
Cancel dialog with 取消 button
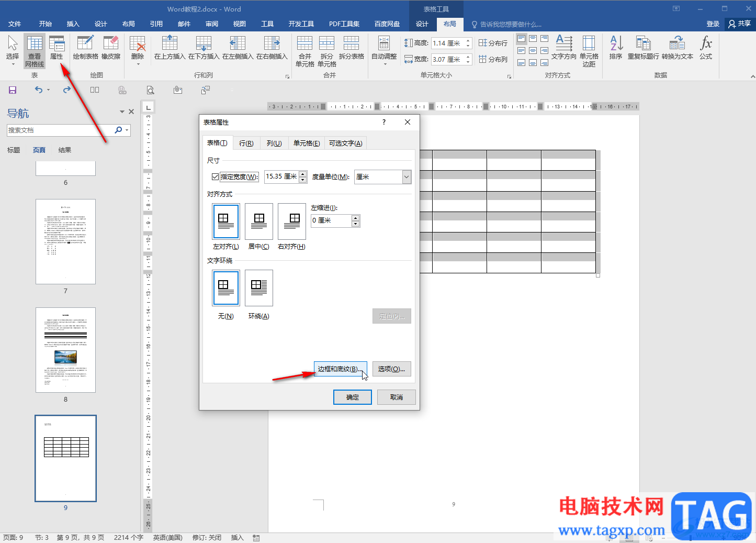pyautogui.click(x=397, y=397)
